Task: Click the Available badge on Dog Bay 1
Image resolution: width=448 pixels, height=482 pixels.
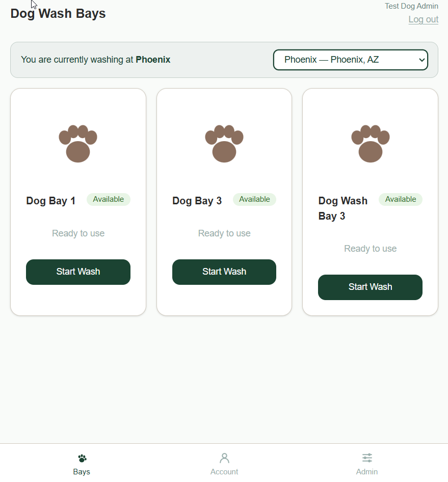Action: (x=108, y=199)
